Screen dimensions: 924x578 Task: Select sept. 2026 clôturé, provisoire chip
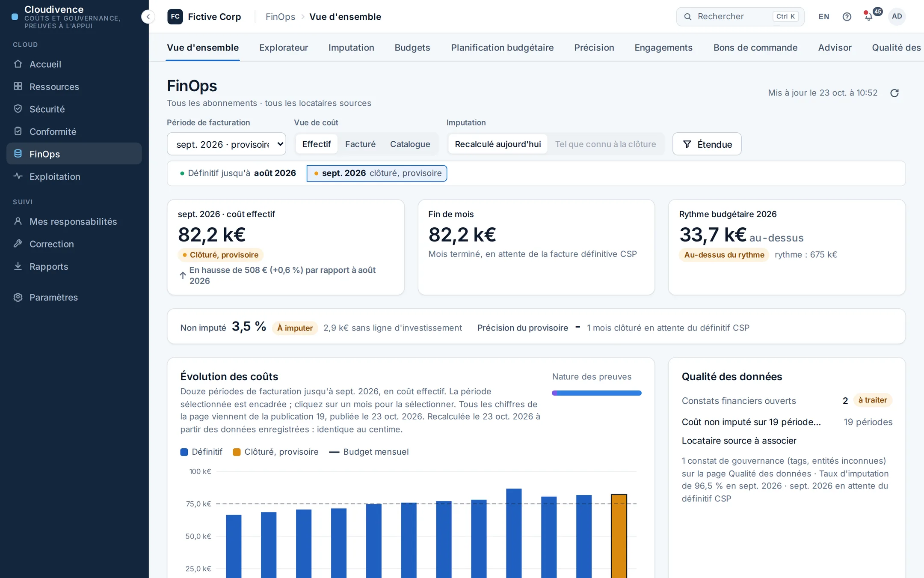(377, 173)
